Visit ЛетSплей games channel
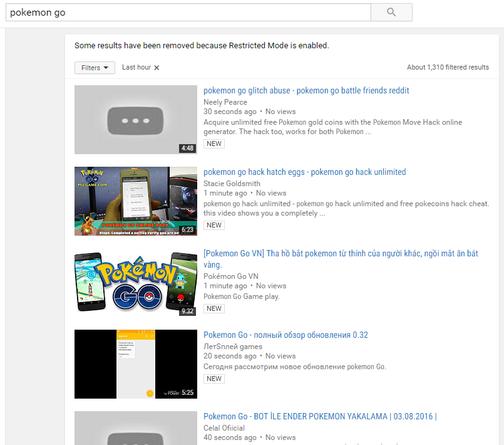The width and height of the screenshot is (504, 445). click(233, 347)
